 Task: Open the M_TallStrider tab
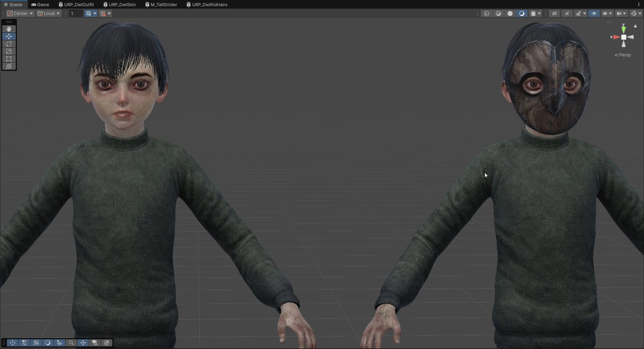click(160, 4)
